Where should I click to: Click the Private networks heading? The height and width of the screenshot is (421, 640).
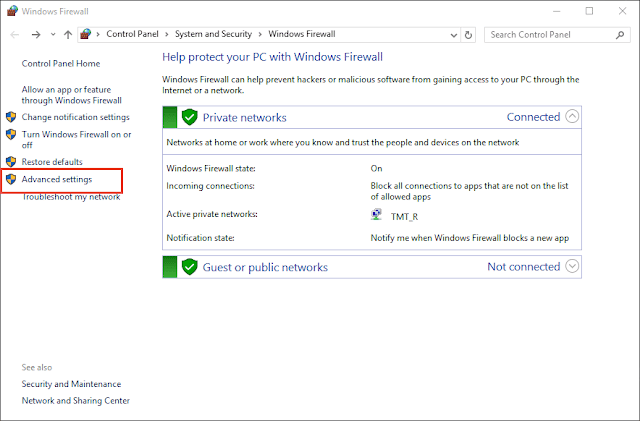(244, 118)
